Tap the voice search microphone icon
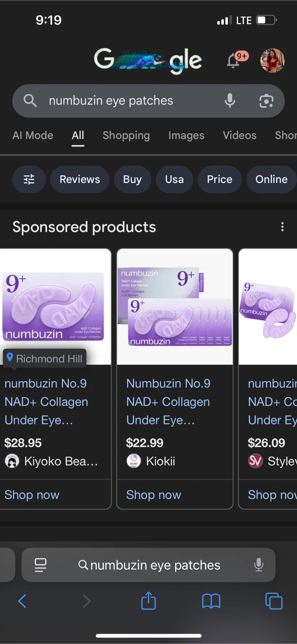297x644 pixels. tap(230, 101)
